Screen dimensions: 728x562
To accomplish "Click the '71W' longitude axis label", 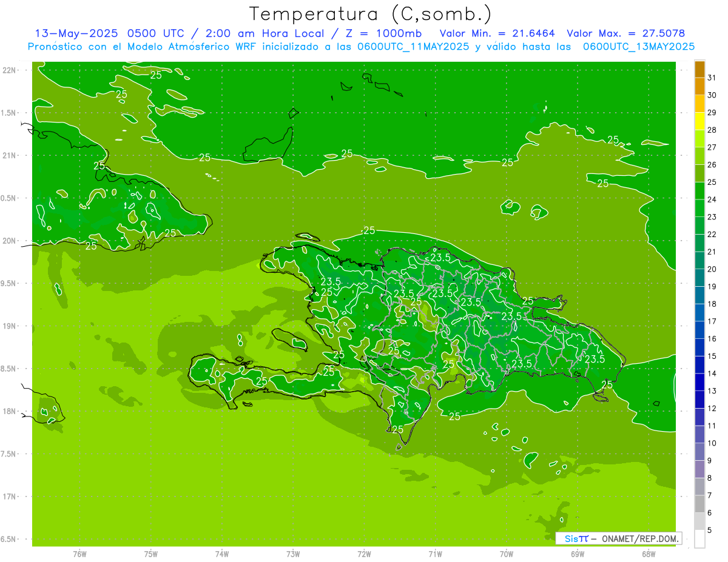I will tap(435, 554).
